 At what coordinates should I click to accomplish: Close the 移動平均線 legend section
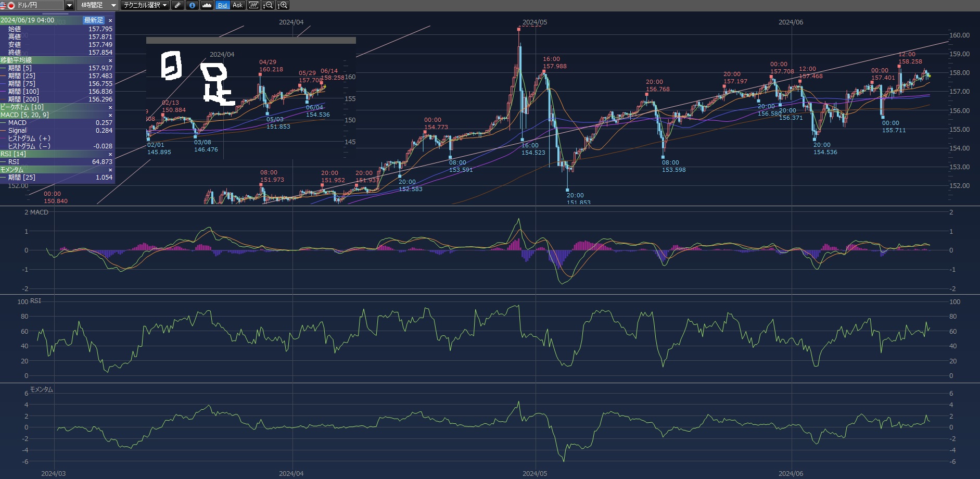(110, 60)
